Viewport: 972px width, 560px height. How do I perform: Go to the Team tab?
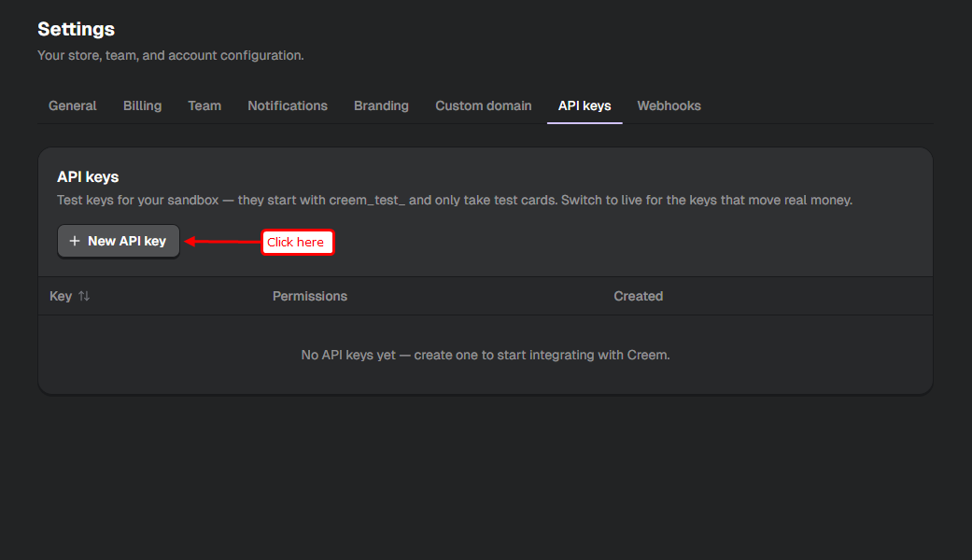pos(204,105)
